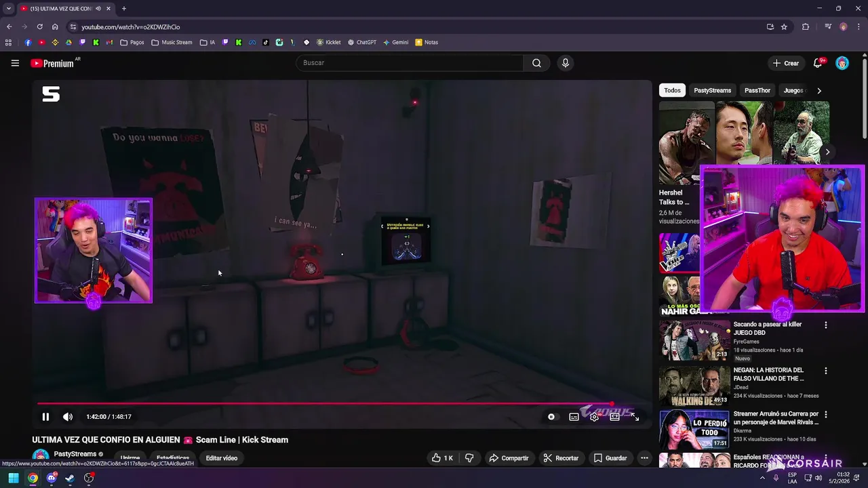Reload the current page

(40, 27)
